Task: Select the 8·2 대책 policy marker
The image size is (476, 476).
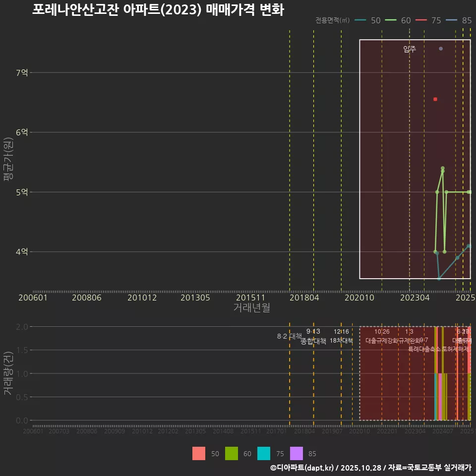Action: [x=290, y=336]
